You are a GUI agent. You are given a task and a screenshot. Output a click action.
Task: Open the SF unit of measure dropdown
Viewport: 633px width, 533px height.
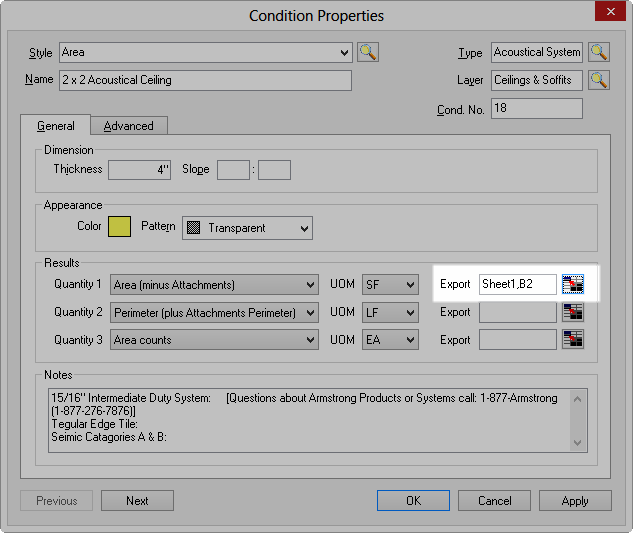tap(390, 285)
